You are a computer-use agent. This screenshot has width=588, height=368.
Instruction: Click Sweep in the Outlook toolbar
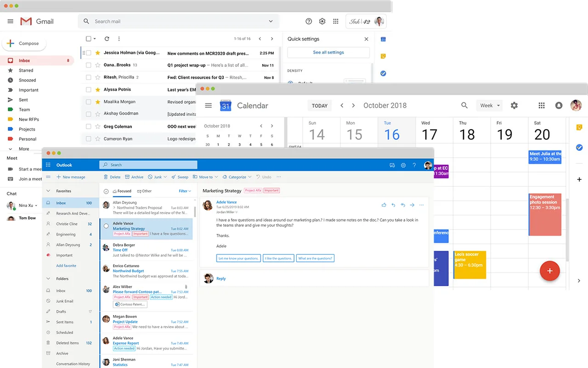click(x=180, y=177)
